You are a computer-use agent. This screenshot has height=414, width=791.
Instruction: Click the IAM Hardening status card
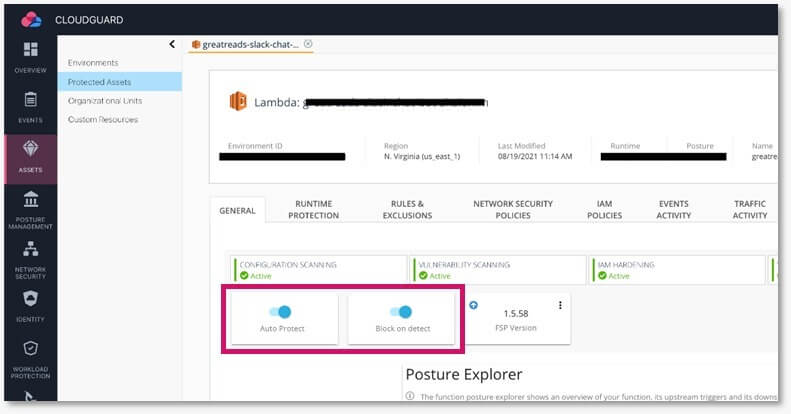(x=679, y=270)
